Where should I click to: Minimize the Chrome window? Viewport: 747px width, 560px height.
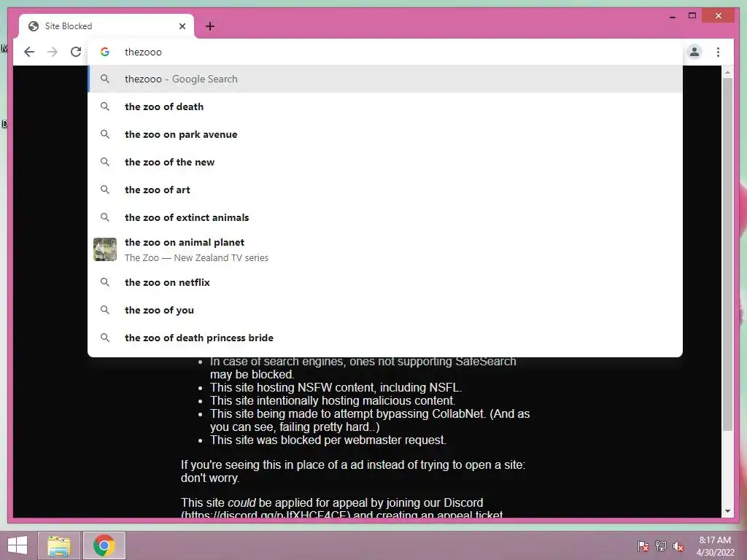tap(672, 16)
